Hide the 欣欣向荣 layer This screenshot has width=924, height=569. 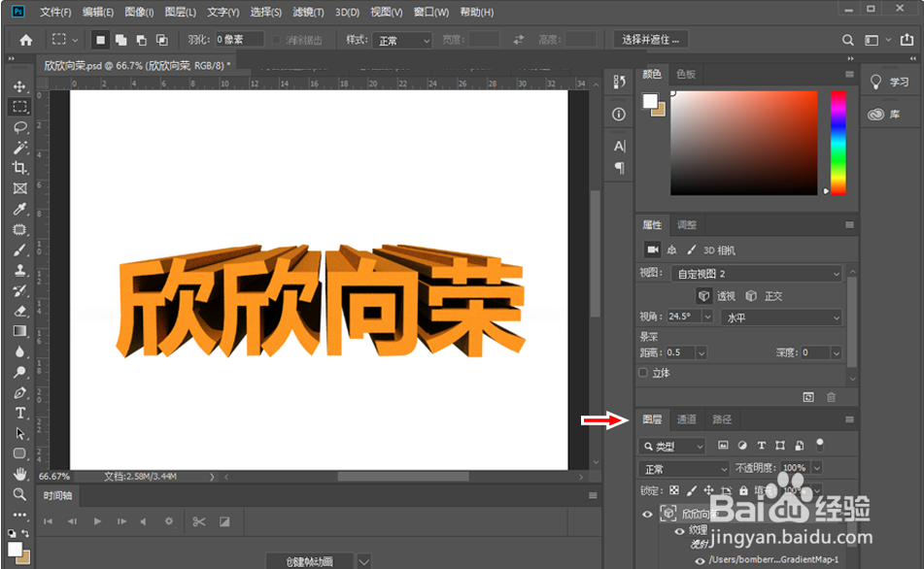click(x=647, y=513)
